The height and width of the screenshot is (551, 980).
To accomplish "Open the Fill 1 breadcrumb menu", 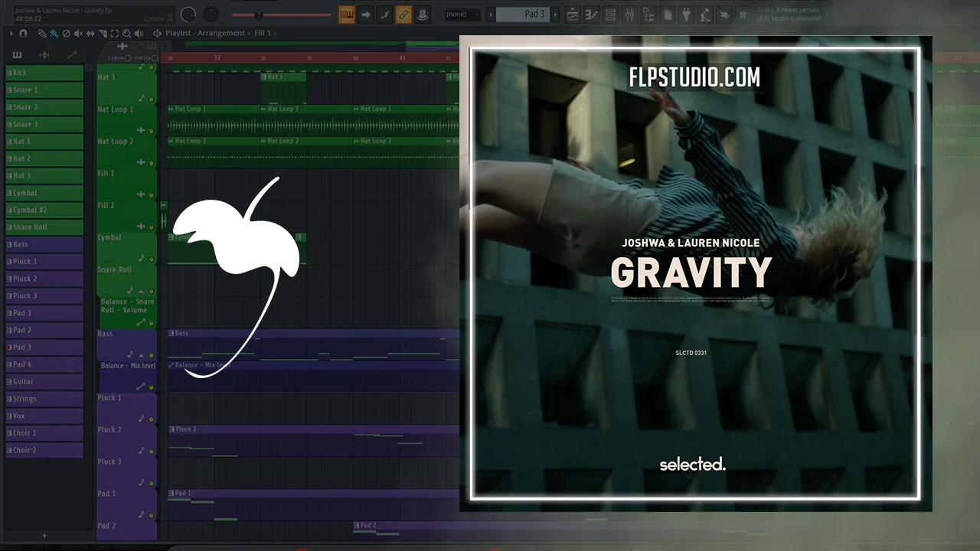I will point(263,34).
